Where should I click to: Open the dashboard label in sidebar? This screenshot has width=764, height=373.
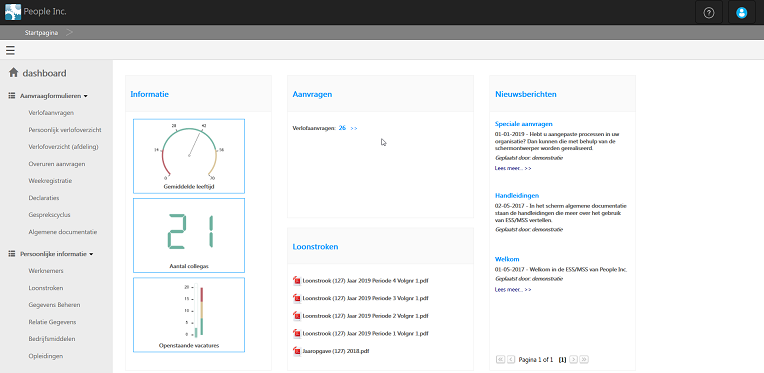(44, 74)
